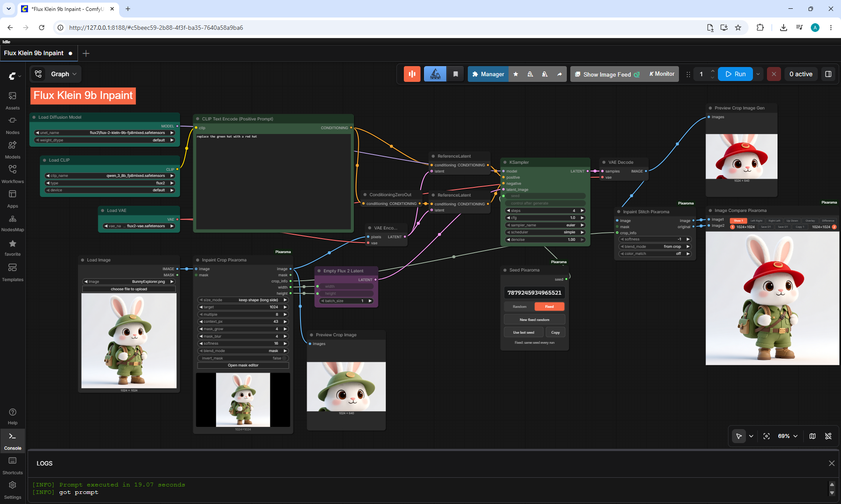Open the blend_mode from crop selector
This screenshot has width=841, height=504.
point(655,247)
